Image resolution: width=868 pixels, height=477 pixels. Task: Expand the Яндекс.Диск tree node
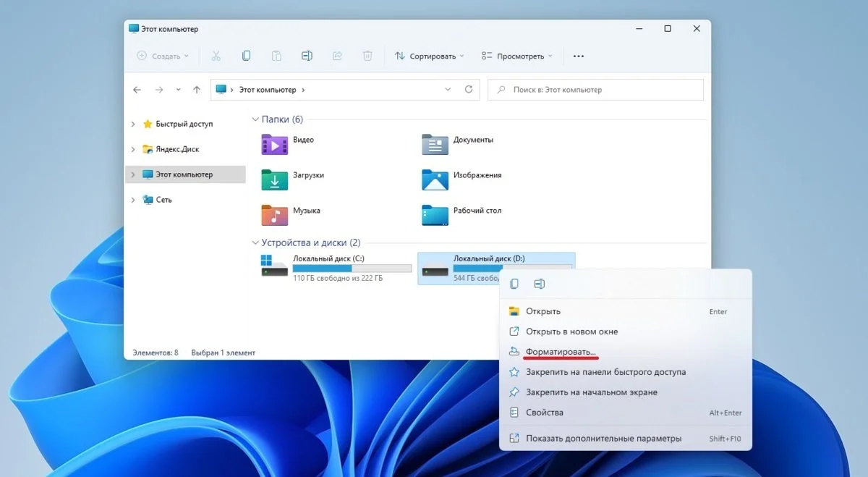pos(133,149)
